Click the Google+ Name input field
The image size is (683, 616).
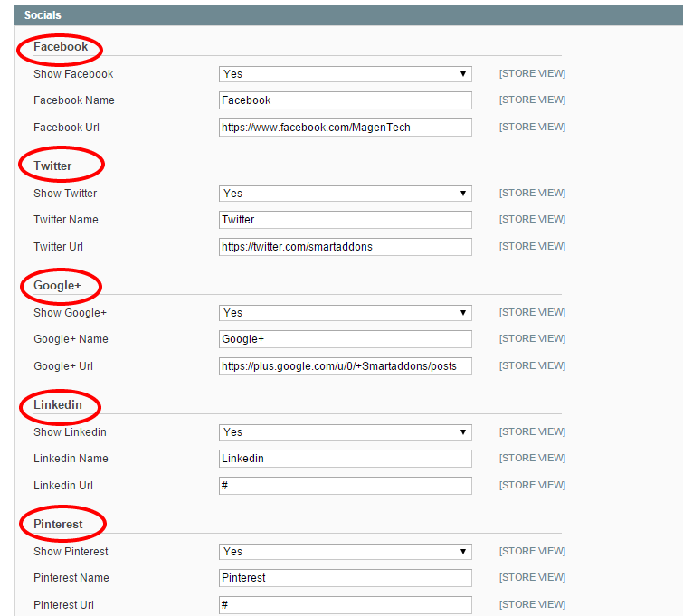click(345, 339)
